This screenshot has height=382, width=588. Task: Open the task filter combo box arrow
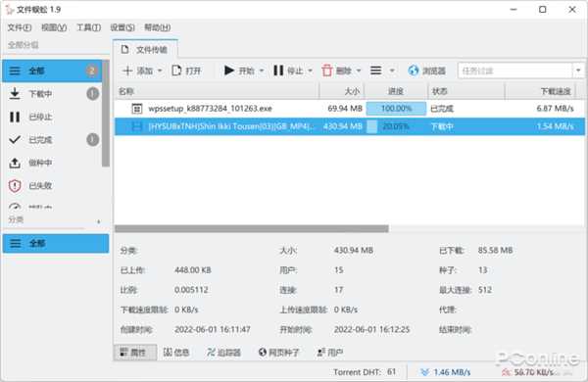point(578,71)
